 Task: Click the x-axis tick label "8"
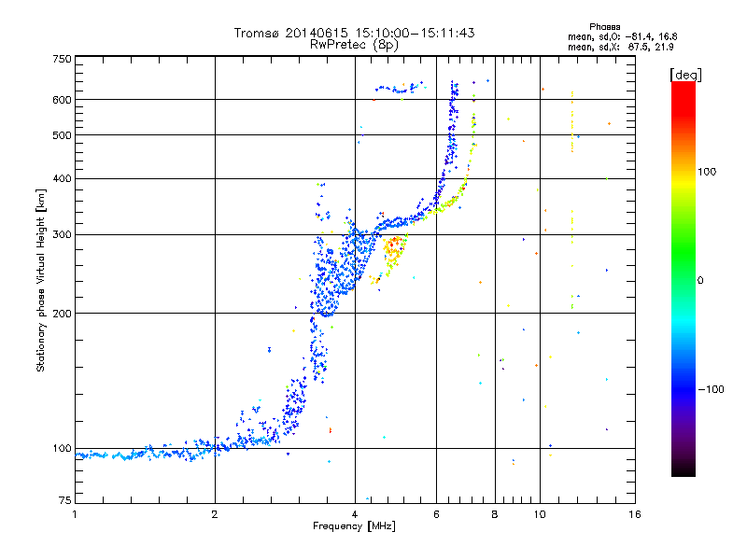pyautogui.click(x=495, y=514)
